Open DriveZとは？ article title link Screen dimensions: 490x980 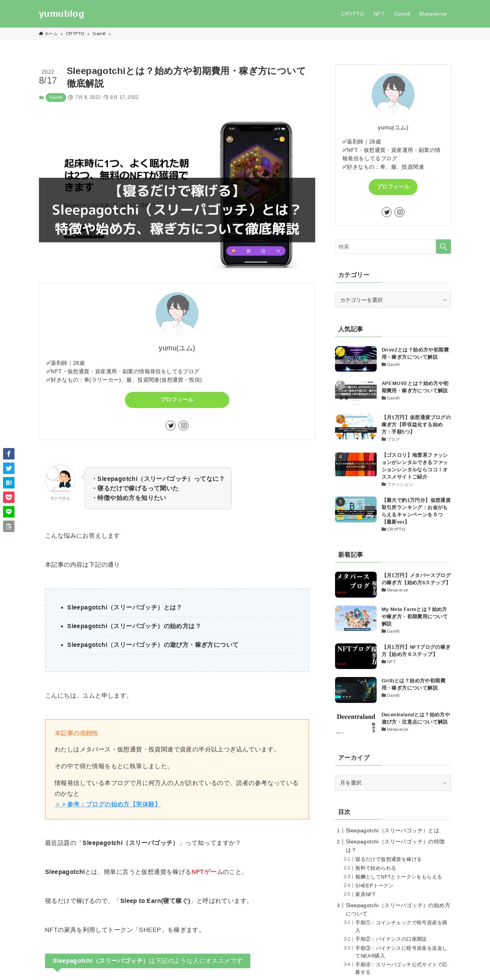pos(415,353)
